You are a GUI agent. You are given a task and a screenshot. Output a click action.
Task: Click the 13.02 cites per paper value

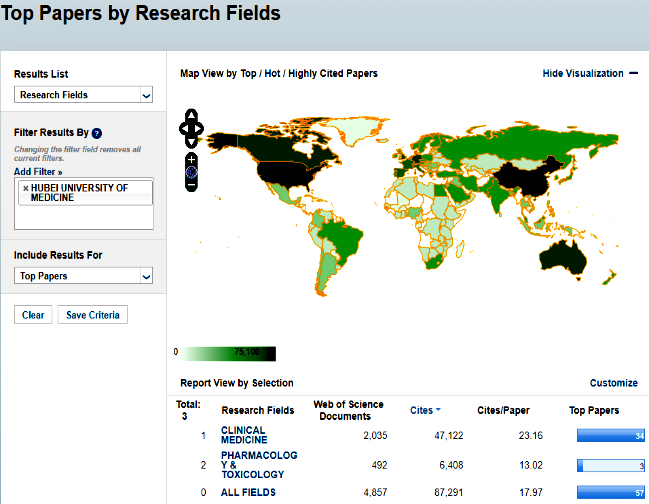click(x=531, y=465)
